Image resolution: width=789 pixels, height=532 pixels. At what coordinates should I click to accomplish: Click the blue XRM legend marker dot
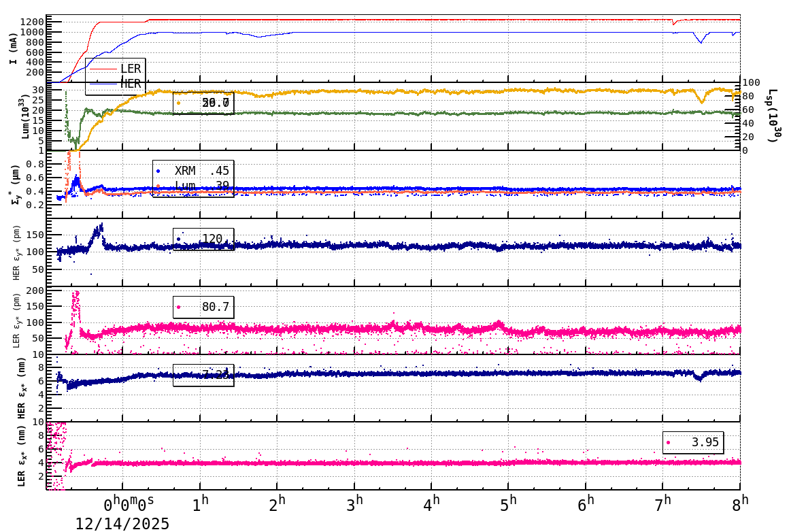click(158, 171)
